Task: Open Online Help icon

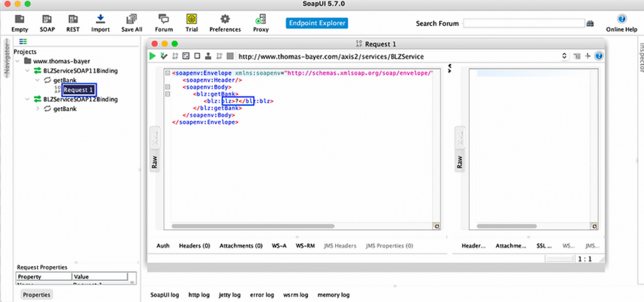Action: [x=622, y=23]
